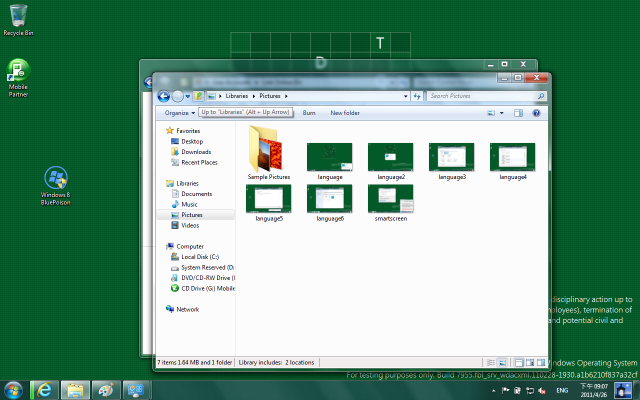Create a New folder from toolbar
Viewport: 640px width, 400px height.
coord(345,113)
